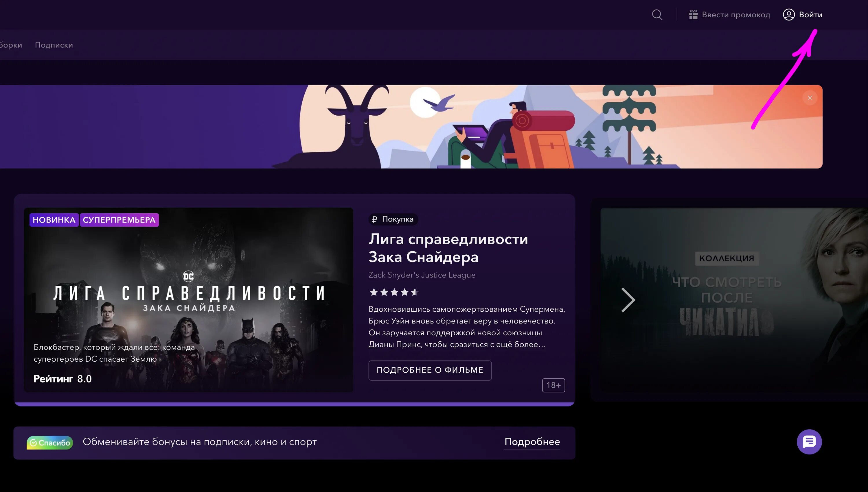The width and height of the screenshot is (868, 492).
Task: Click the Спасибо bonus logo
Action: tap(50, 443)
